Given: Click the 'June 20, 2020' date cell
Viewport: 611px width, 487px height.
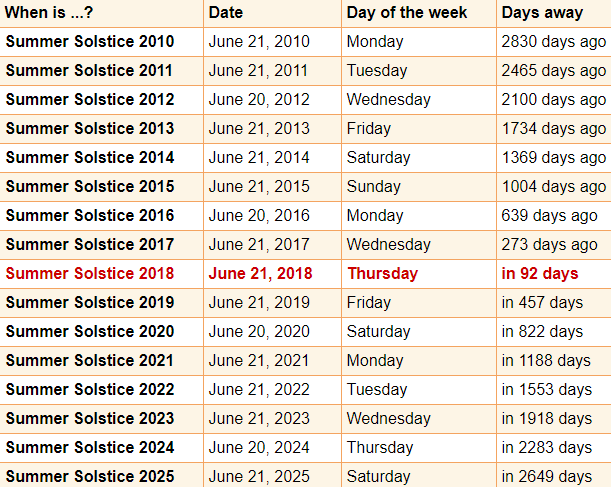Looking at the screenshot, I should (x=259, y=331).
